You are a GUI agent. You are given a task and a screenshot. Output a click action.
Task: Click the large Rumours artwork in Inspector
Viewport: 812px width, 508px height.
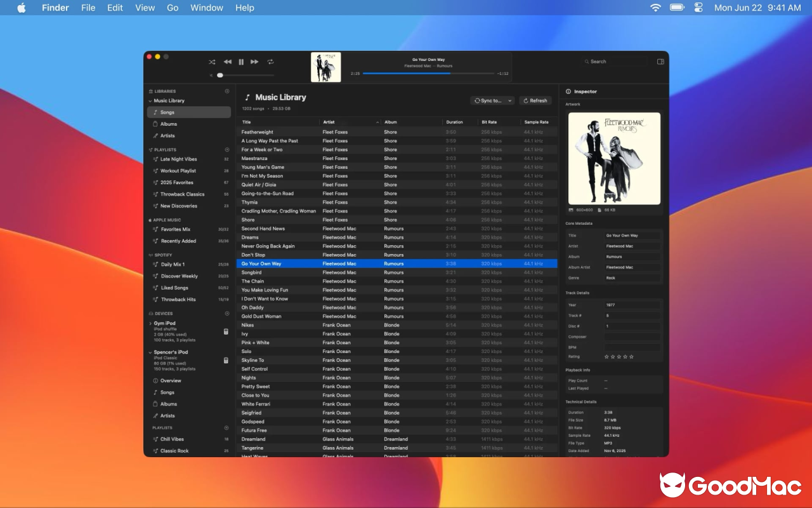[x=614, y=158]
